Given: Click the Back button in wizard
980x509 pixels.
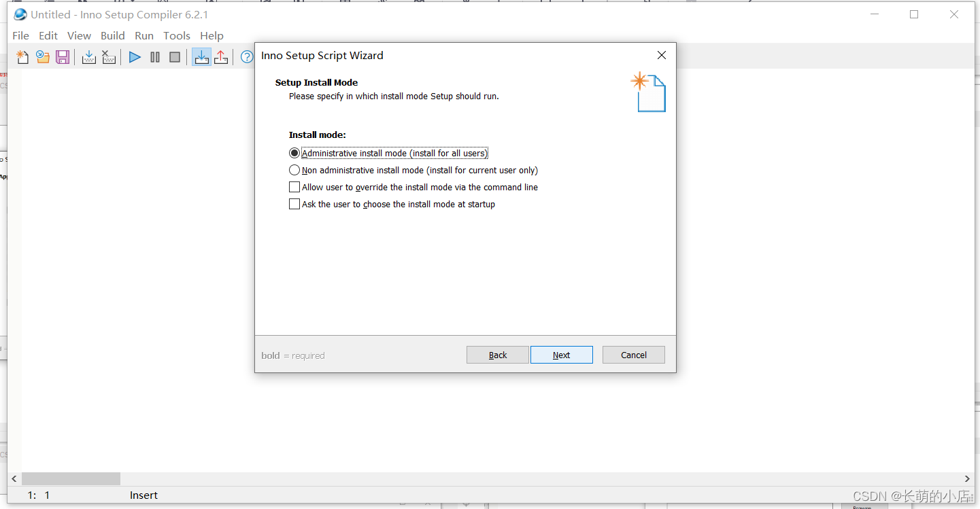Looking at the screenshot, I should tap(498, 355).
